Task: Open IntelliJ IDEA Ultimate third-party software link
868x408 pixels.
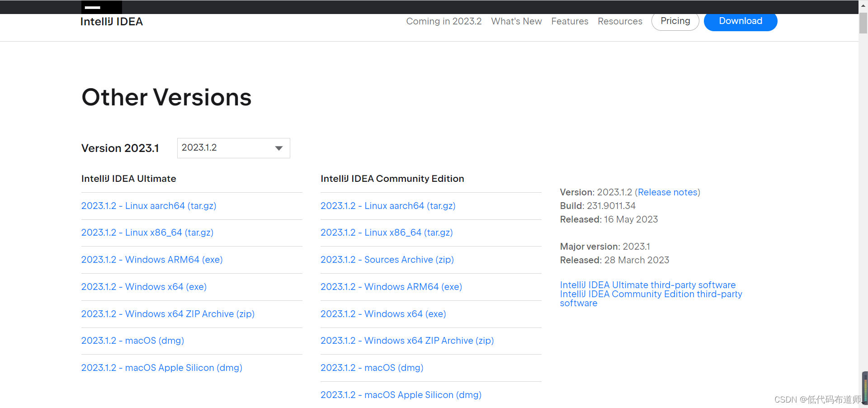Action: (x=648, y=285)
